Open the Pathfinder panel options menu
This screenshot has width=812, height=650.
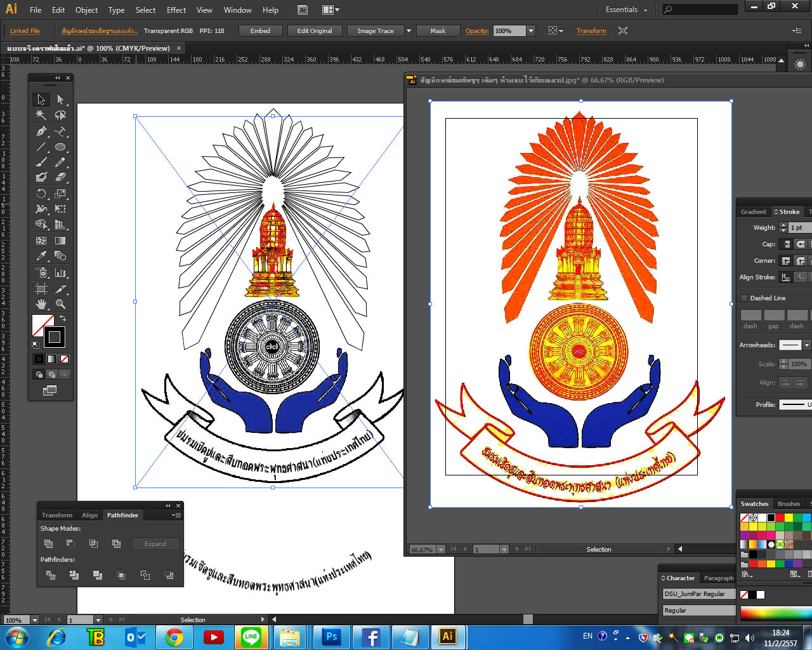click(176, 515)
